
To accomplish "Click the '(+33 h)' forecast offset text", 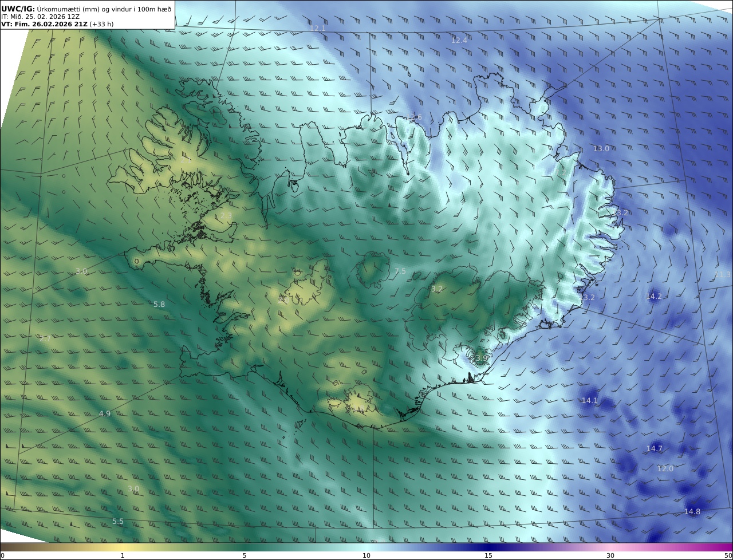I will (x=101, y=25).
